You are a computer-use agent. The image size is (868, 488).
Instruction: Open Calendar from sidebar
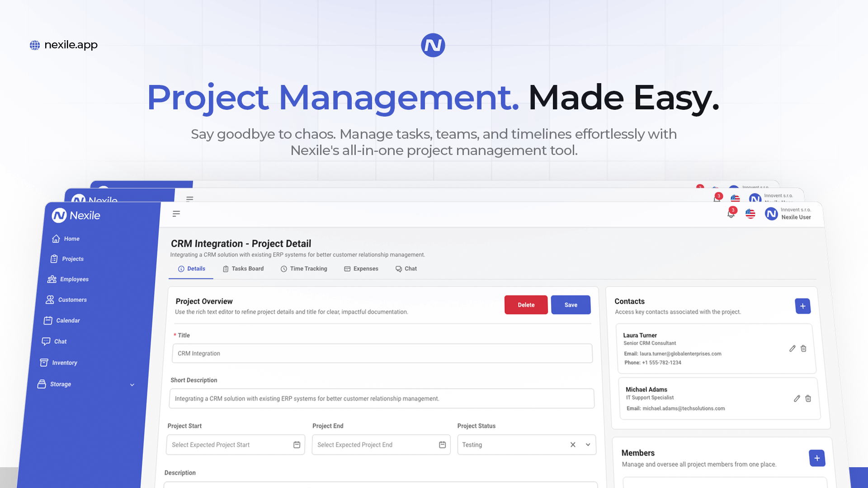(62, 320)
